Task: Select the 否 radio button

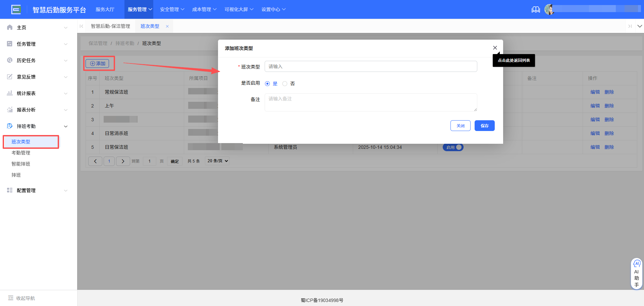Action: (x=285, y=83)
